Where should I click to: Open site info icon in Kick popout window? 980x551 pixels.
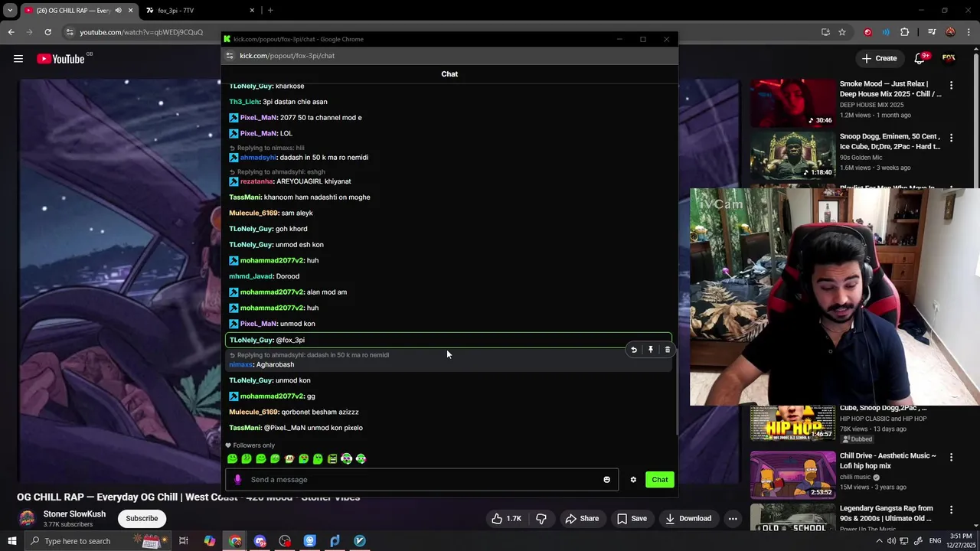pos(229,56)
